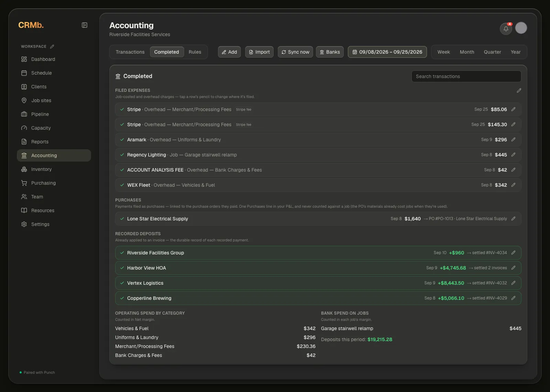Click the Import button
Image resolution: width=550 pixels, height=392 pixels.
pyautogui.click(x=259, y=52)
